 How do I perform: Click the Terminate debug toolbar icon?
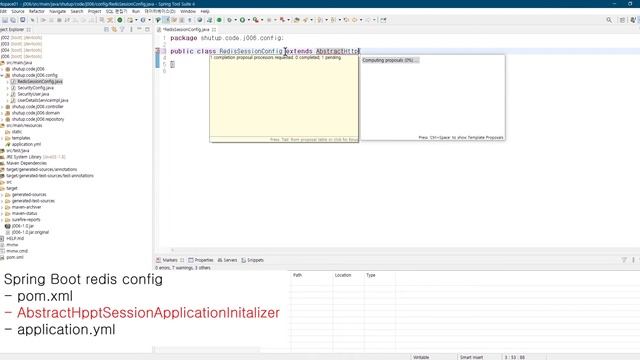59,20
